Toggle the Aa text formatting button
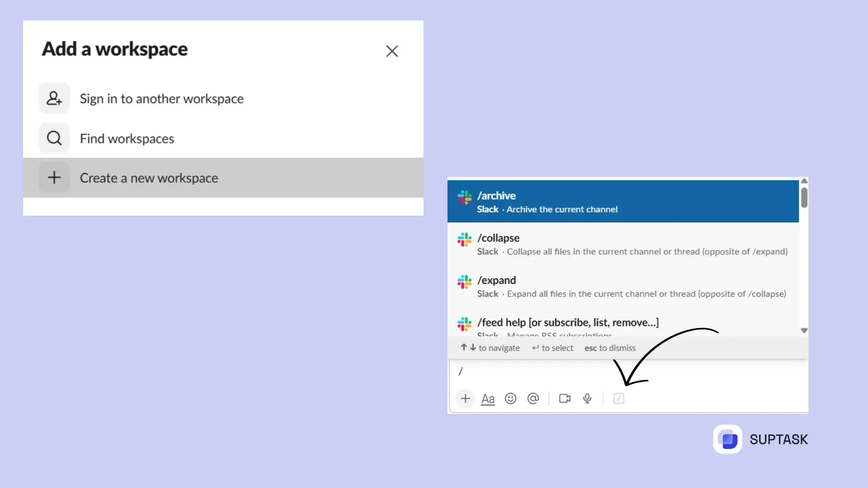 488,399
